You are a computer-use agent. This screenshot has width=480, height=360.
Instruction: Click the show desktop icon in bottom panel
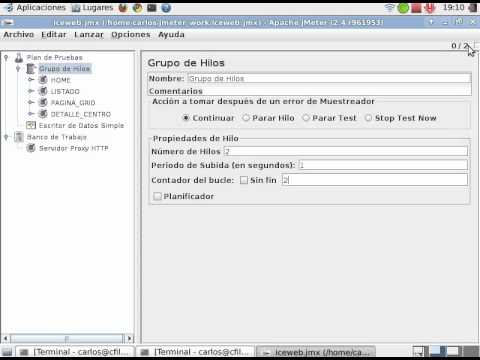7,352
